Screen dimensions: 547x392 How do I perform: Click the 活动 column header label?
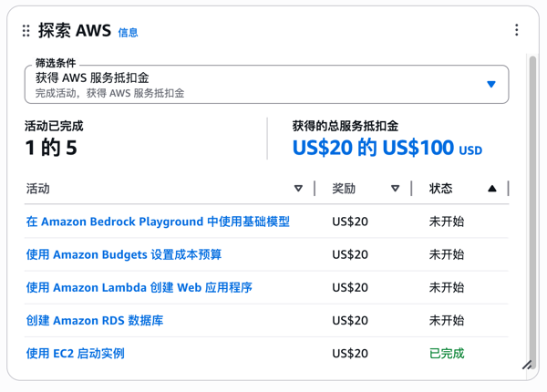pyautogui.click(x=38, y=189)
